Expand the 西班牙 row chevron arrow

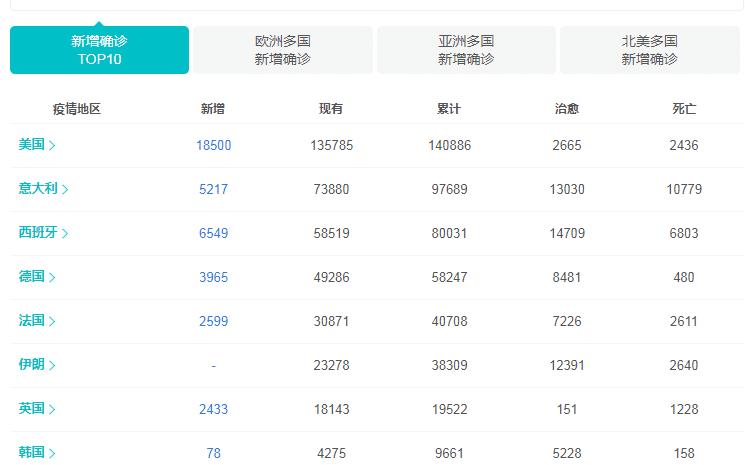(65, 234)
